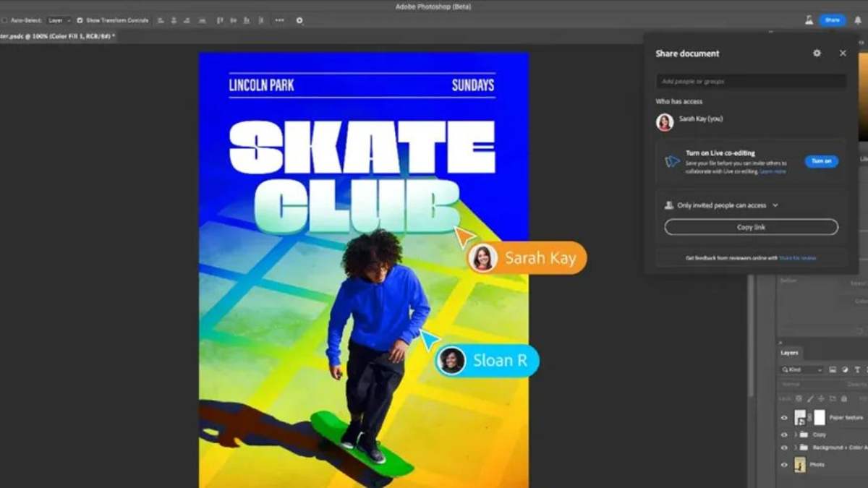Click the Sarah Kay collaborator tag
The width and height of the screenshot is (868, 488).
527,258
